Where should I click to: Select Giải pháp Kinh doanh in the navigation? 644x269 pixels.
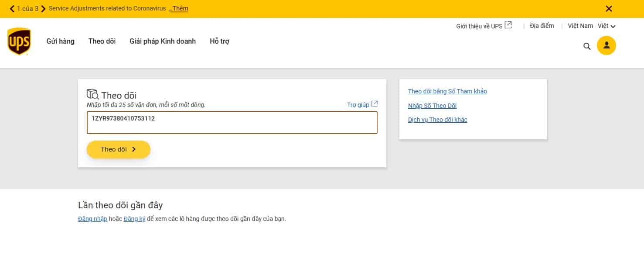tap(162, 41)
